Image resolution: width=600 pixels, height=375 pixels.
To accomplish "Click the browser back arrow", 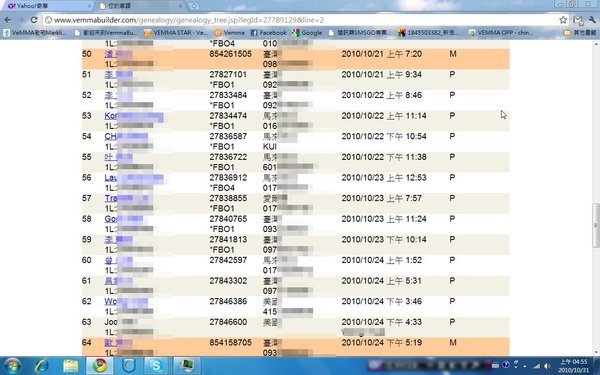I will (x=8, y=20).
